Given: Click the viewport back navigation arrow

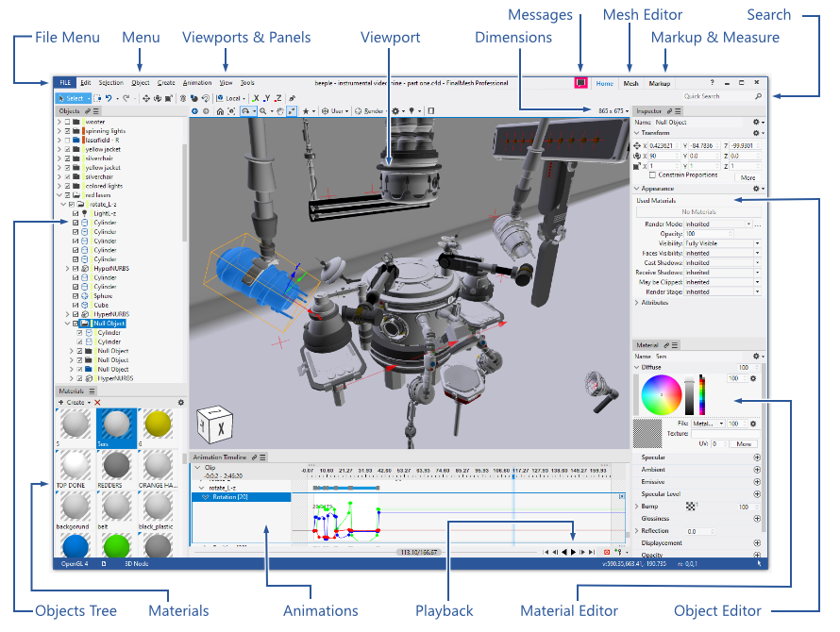Looking at the screenshot, I should pos(195,111).
